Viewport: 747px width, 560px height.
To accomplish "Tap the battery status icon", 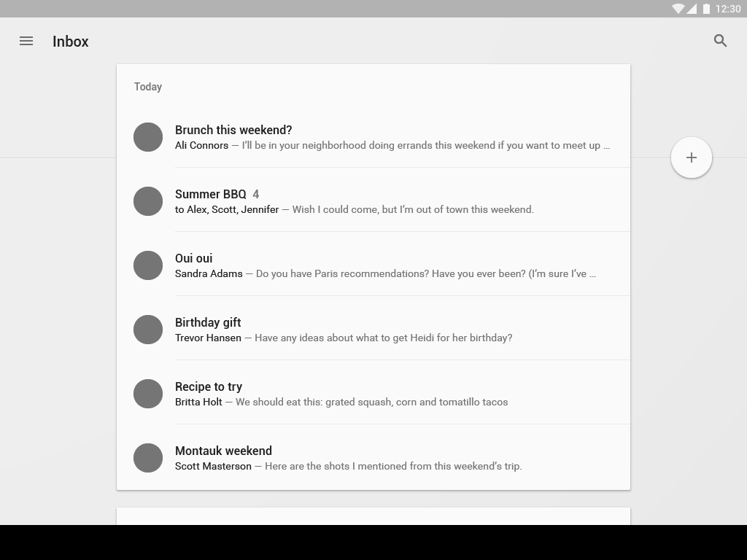I will (x=706, y=9).
